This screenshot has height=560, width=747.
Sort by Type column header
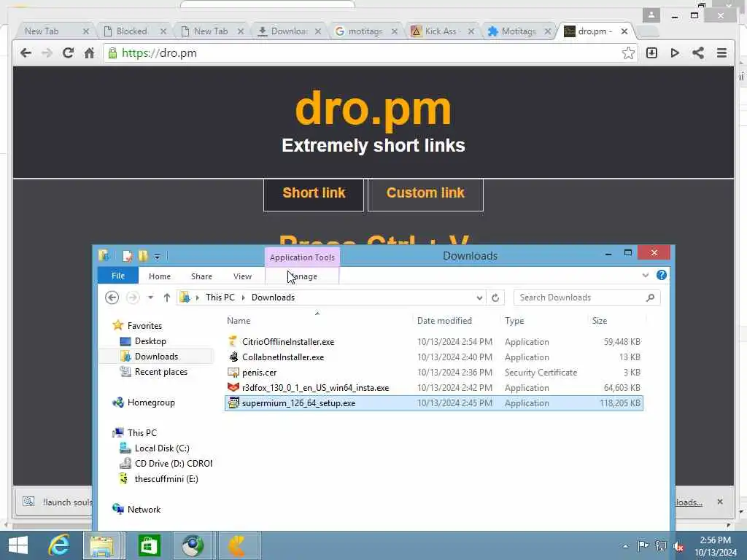[x=514, y=321]
